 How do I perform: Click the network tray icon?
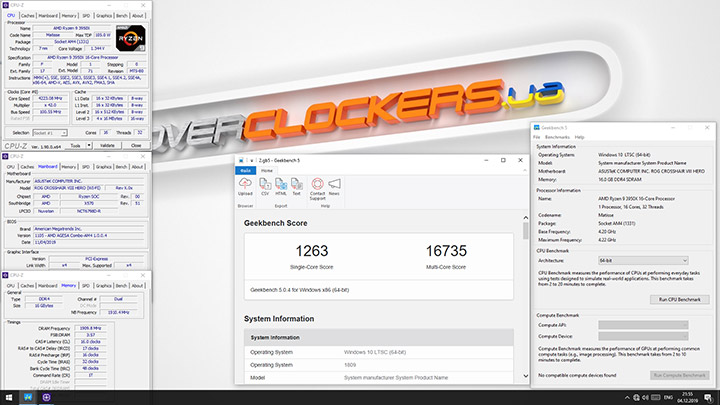click(x=636, y=398)
